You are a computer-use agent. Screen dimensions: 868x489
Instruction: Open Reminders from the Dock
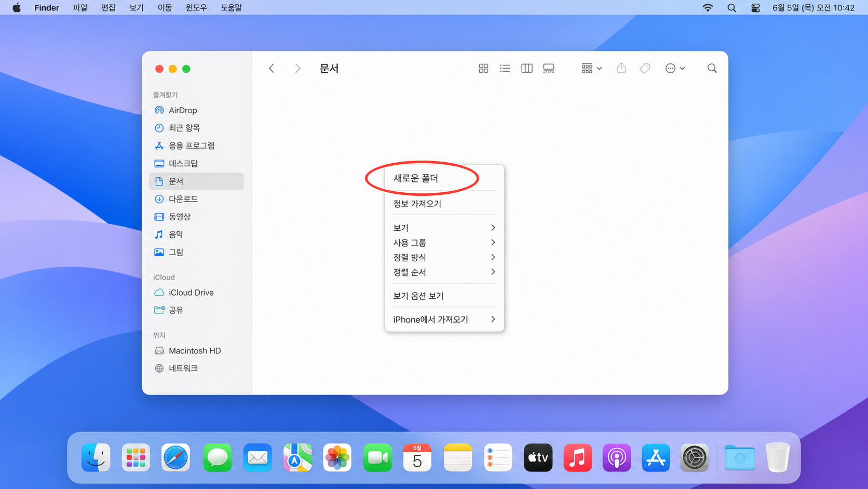point(498,458)
